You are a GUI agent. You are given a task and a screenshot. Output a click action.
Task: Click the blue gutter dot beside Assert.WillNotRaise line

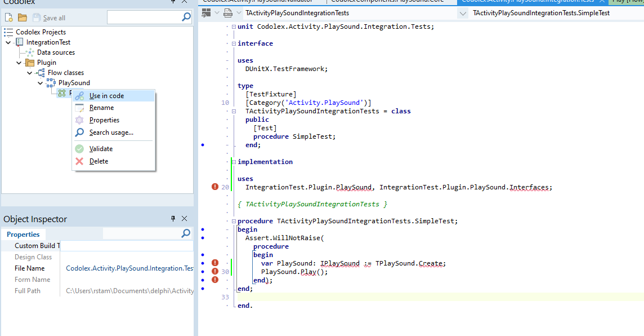(203, 238)
